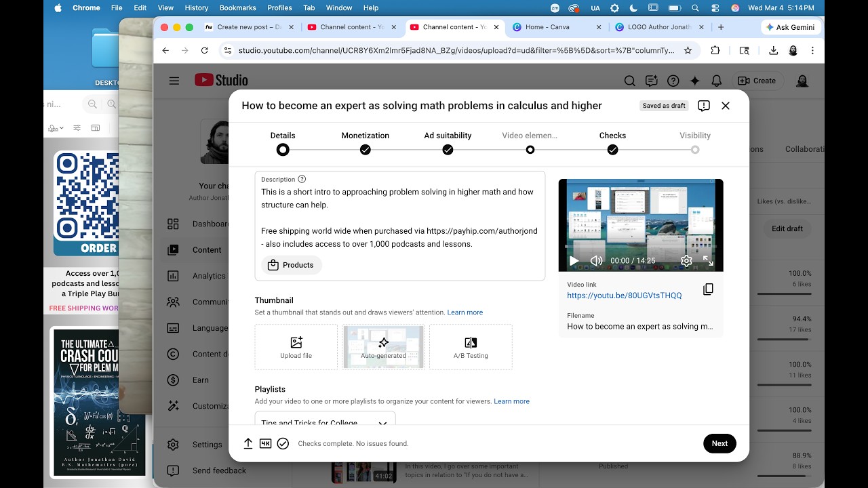
Task: Open A/B Testing thumbnail option
Action: 471,347
